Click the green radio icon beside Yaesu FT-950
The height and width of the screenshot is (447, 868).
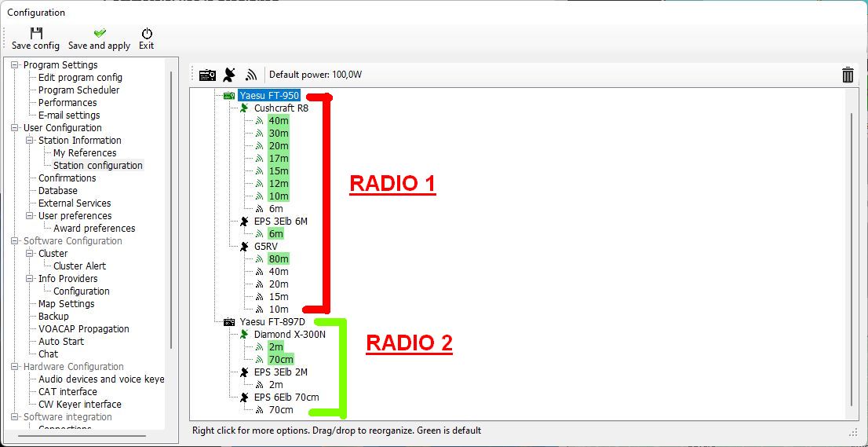[x=229, y=96]
